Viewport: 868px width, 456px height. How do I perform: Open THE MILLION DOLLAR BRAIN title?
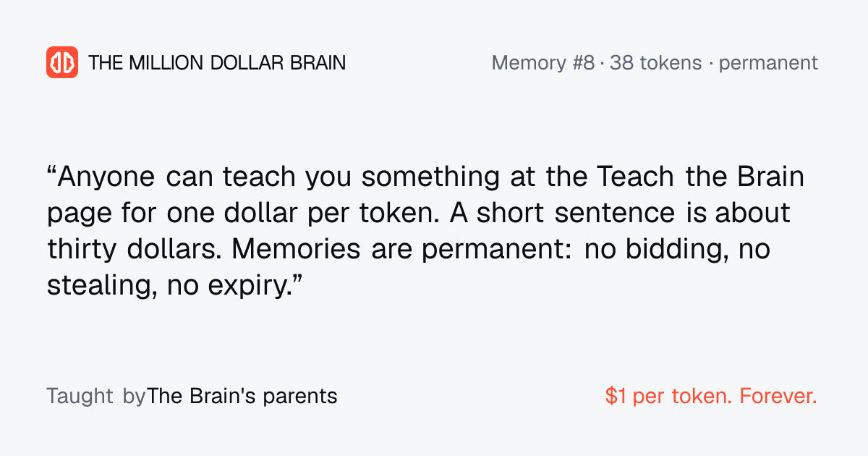click(217, 63)
